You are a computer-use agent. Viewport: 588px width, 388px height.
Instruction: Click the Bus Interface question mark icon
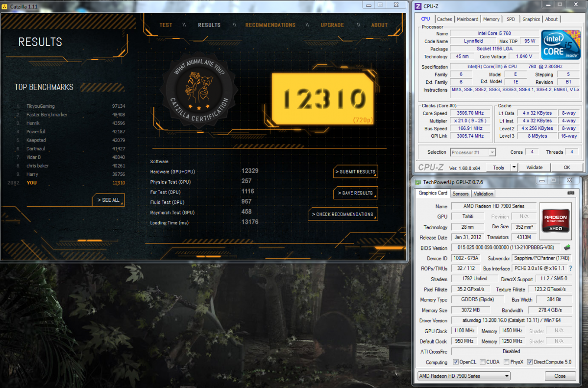[570, 268]
